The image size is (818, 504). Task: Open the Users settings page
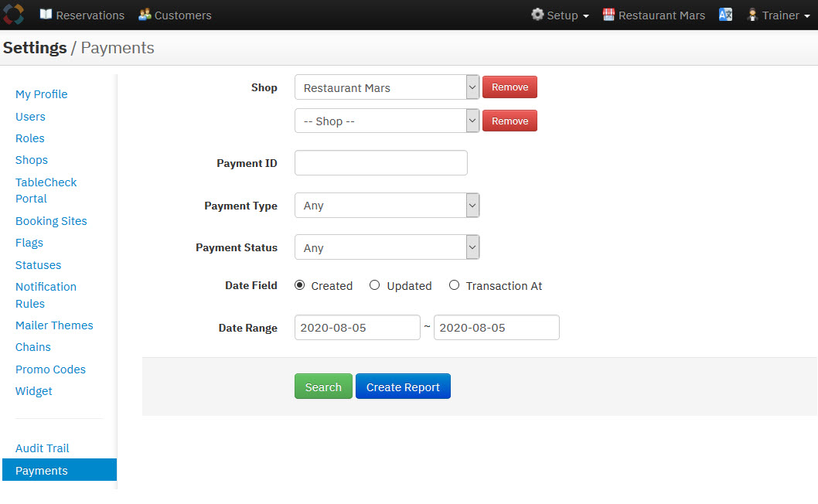(30, 117)
